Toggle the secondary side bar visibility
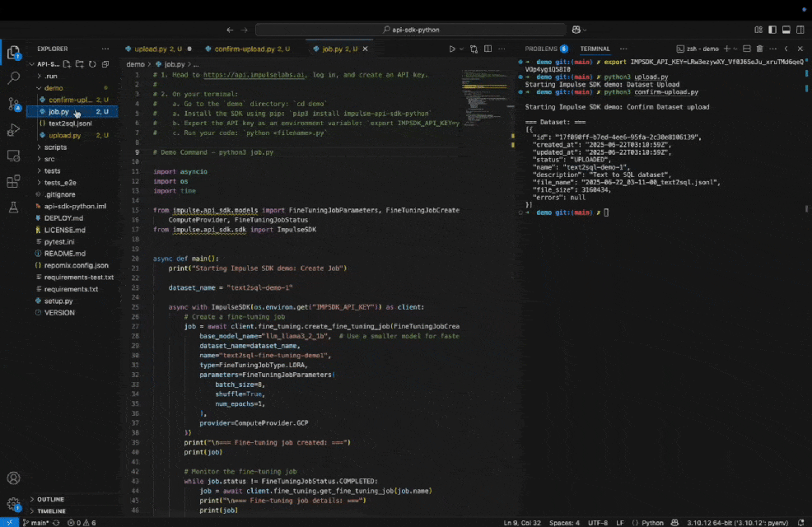The height and width of the screenshot is (527, 812). pyautogui.click(x=800, y=30)
